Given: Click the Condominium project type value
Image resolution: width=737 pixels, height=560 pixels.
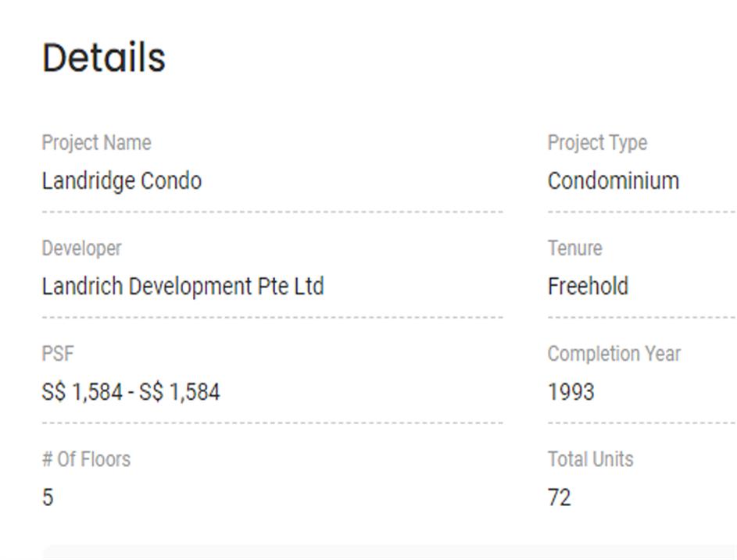Looking at the screenshot, I should point(613,181).
